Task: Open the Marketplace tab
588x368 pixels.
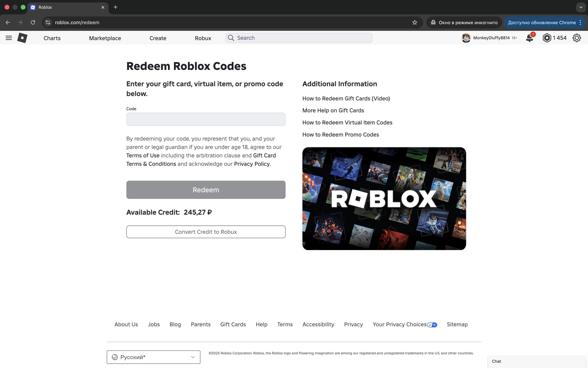Action: click(105, 38)
